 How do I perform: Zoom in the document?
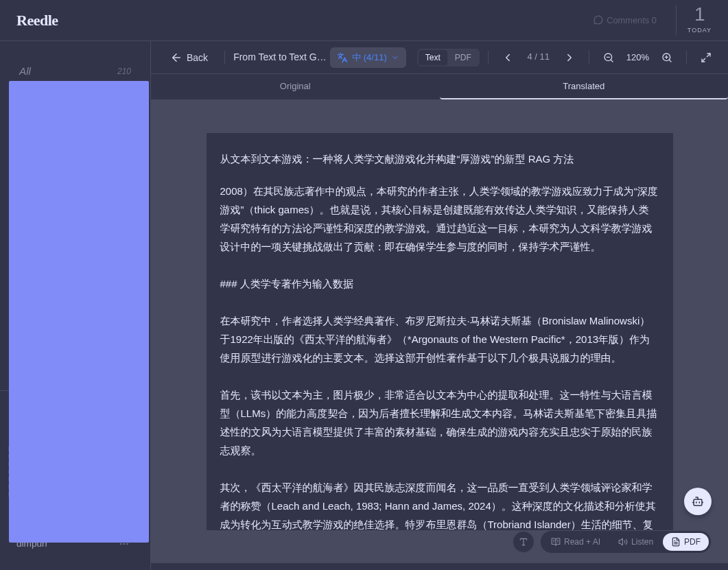[667, 58]
